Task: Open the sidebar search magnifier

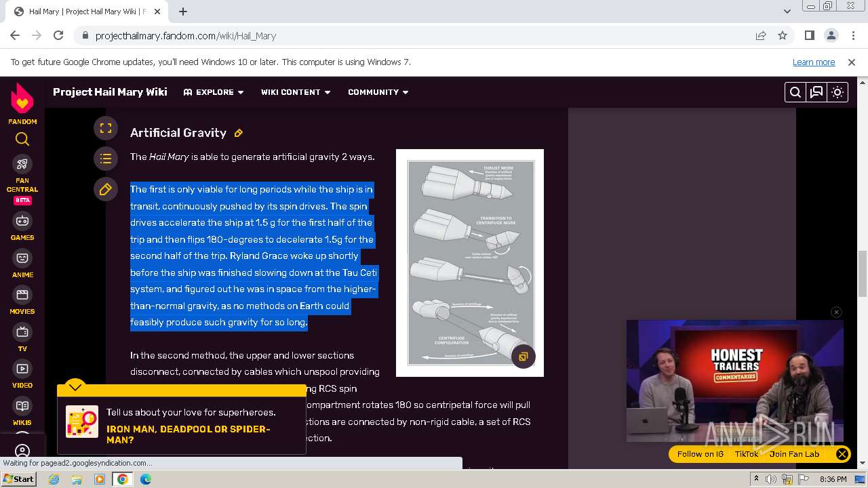Action: pyautogui.click(x=22, y=140)
